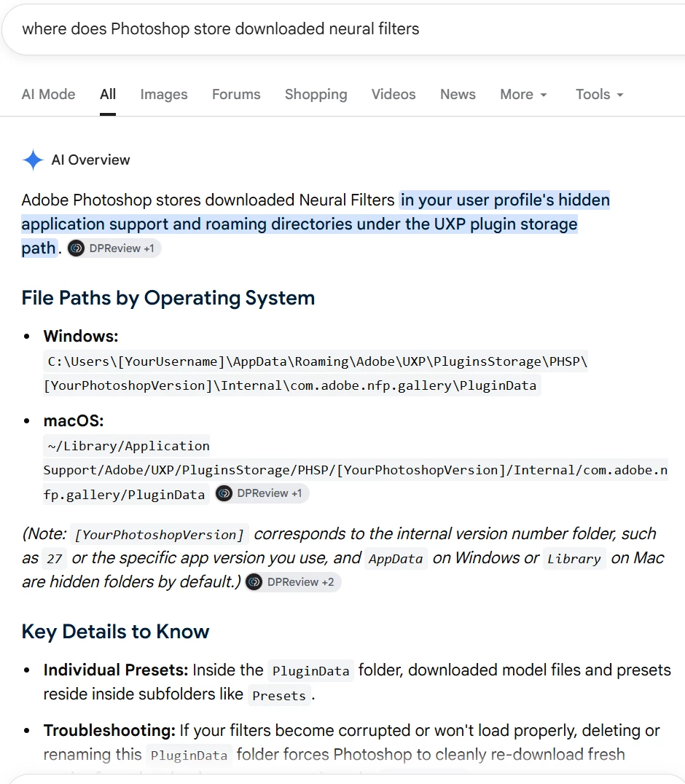This screenshot has width=685, height=784.
Task: Open the Images tab
Action: [x=164, y=95]
